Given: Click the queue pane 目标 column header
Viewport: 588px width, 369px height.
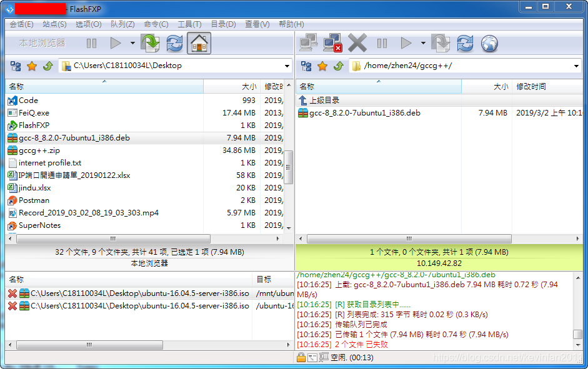Looking at the screenshot, I should tap(273, 280).
